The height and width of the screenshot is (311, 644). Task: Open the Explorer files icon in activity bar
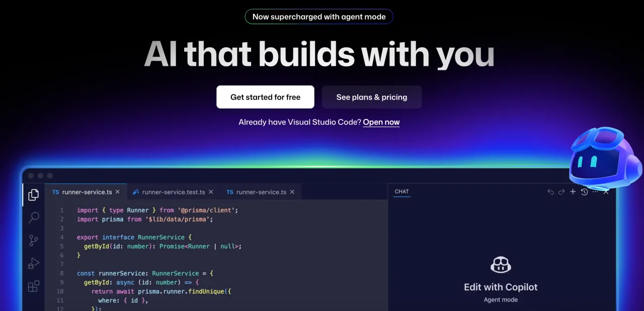click(34, 195)
